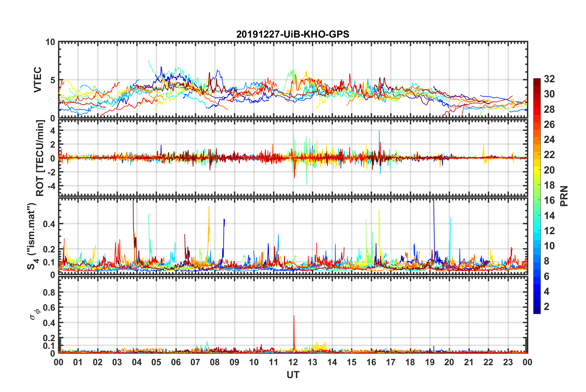Click colorbar tick label 32

click(x=549, y=79)
